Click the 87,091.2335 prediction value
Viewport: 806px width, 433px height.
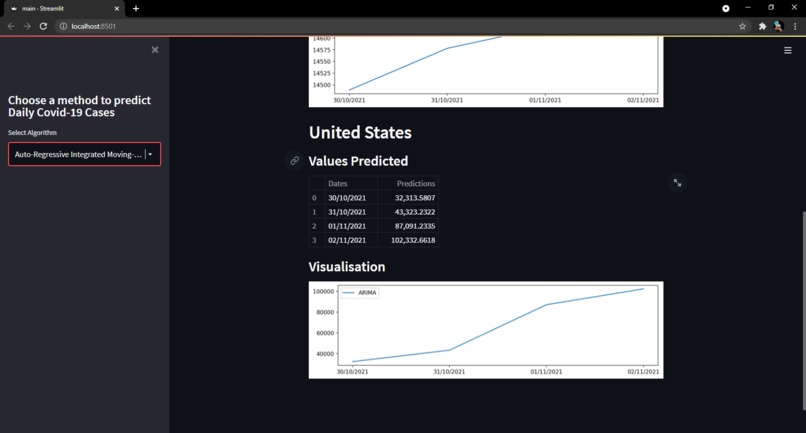[415, 226]
